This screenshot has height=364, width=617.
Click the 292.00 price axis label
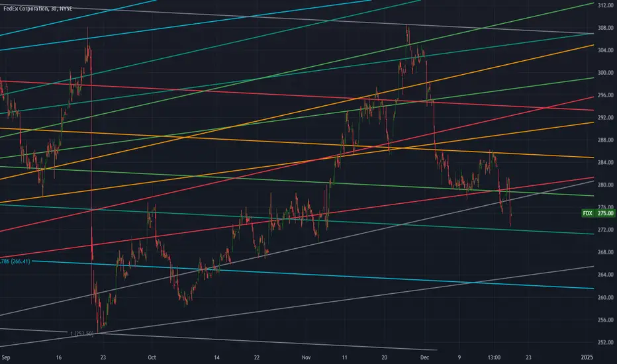pyautogui.click(x=606, y=118)
